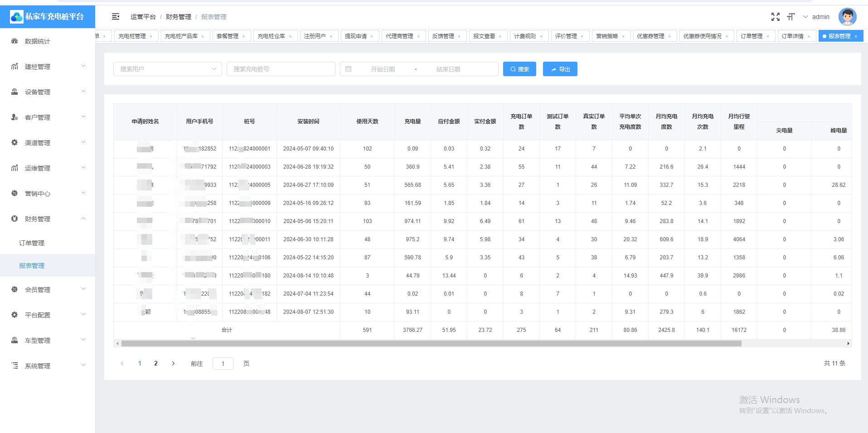Click the 设备管理 sidebar icon

pyautogui.click(x=15, y=92)
